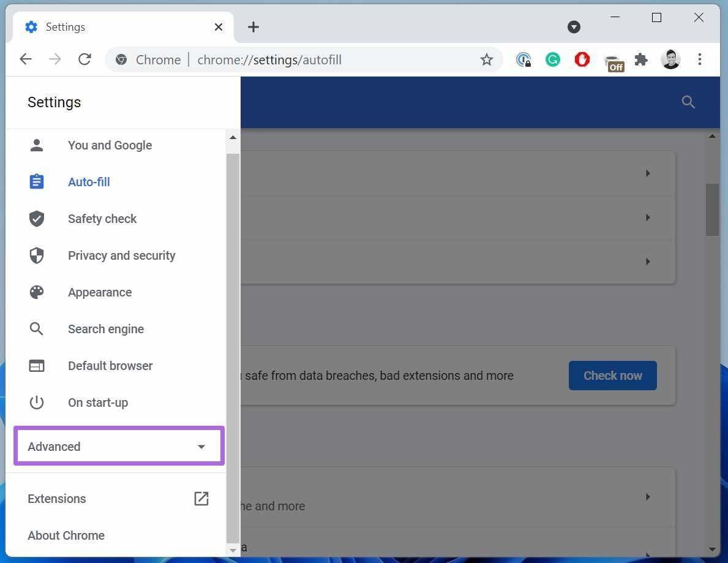The image size is (728, 563).
Task: Click the sidebar scroll down arrow
Action: (233, 550)
